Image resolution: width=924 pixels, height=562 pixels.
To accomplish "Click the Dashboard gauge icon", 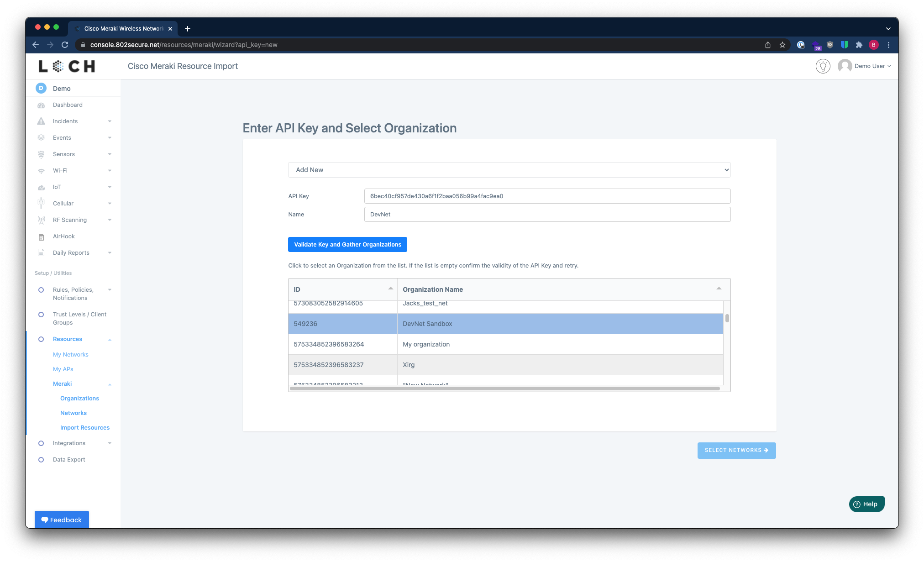I will 41,105.
